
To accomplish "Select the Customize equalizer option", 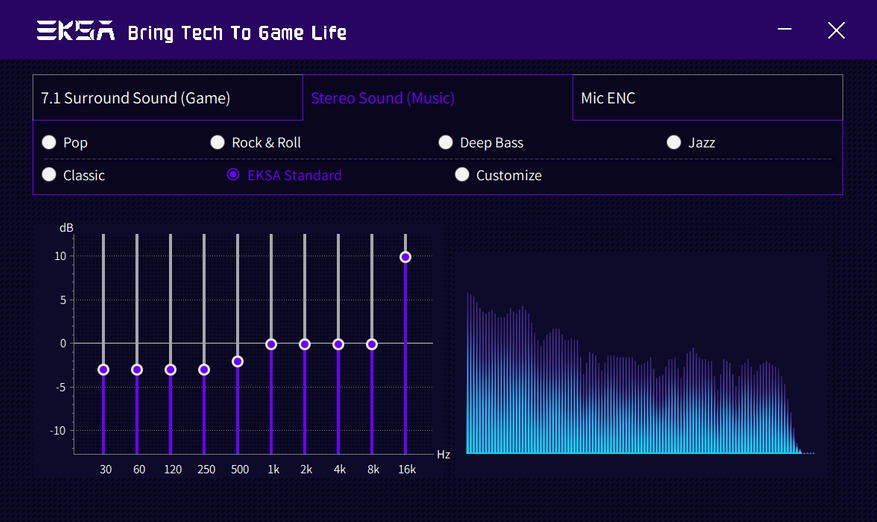I will [x=462, y=175].
